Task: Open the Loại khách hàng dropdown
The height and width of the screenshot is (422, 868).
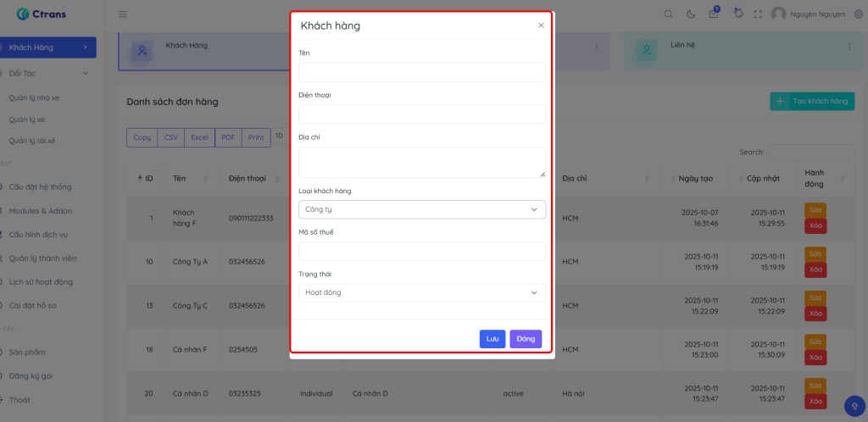Action: [422, 208]
